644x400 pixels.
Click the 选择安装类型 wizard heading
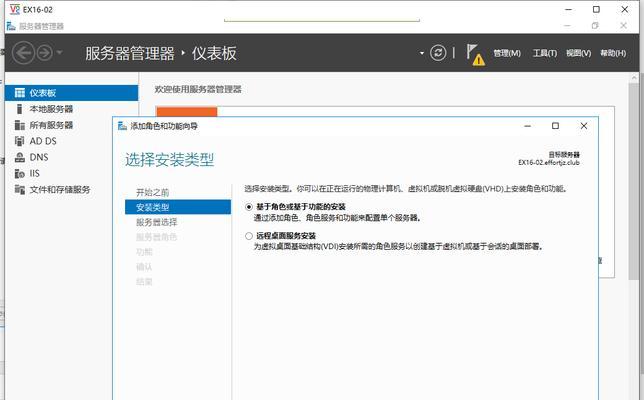[170, 159]
